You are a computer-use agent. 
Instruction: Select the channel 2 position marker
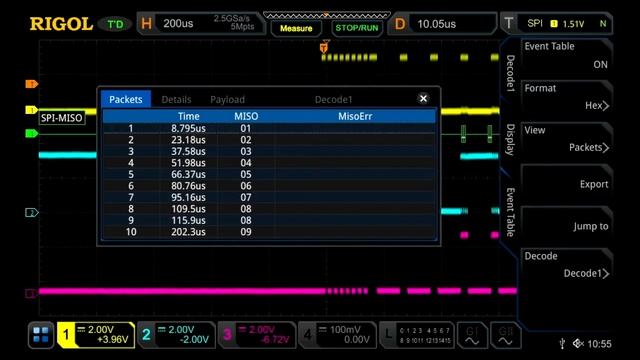pos(31,212)
